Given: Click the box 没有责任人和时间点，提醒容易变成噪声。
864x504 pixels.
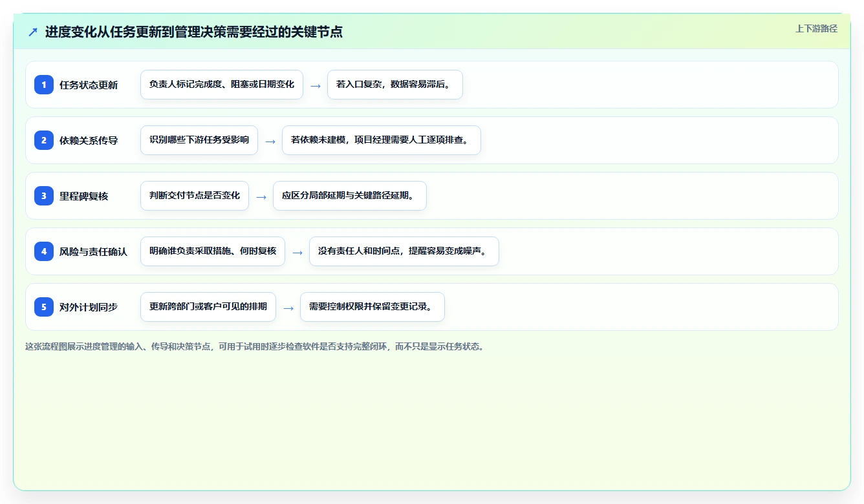Looking at the screenshot, I should (x=404, y=251).
